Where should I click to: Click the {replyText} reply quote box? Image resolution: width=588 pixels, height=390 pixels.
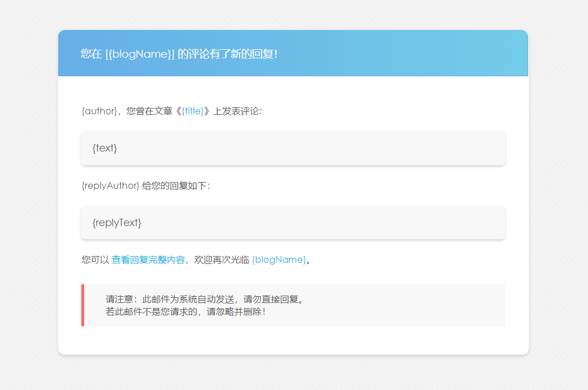click(x=293, y=223)
